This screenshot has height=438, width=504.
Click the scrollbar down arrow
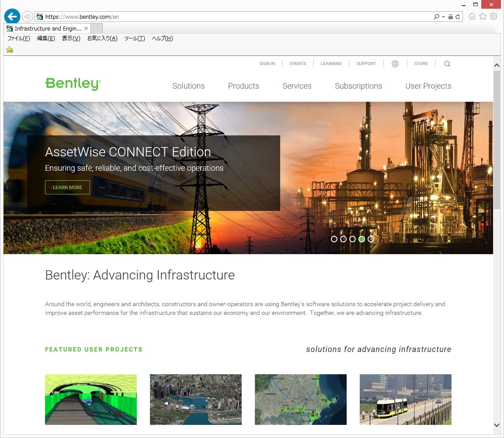[497, 425]
